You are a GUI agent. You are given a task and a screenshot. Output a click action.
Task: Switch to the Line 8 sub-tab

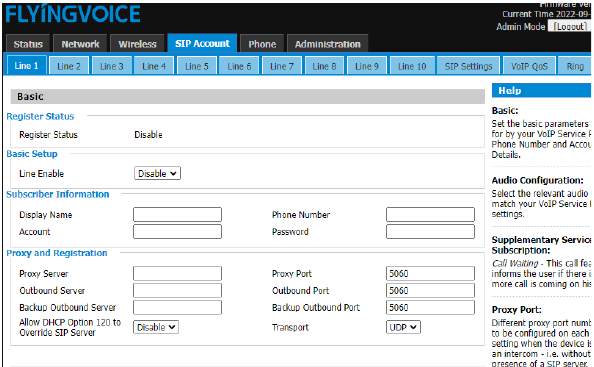pyautogui.click(x=324, y=66)
